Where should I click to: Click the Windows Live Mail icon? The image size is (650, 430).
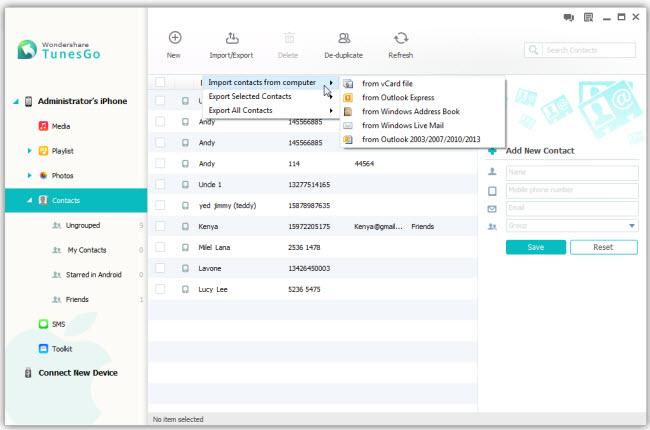pos(348,126)
